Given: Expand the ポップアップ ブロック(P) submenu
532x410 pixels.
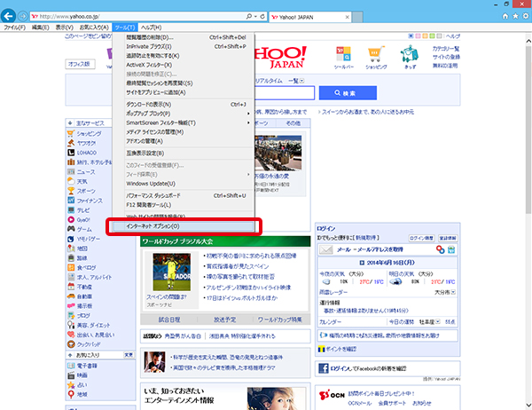Looking at the screenshot, I should (184, 114).
